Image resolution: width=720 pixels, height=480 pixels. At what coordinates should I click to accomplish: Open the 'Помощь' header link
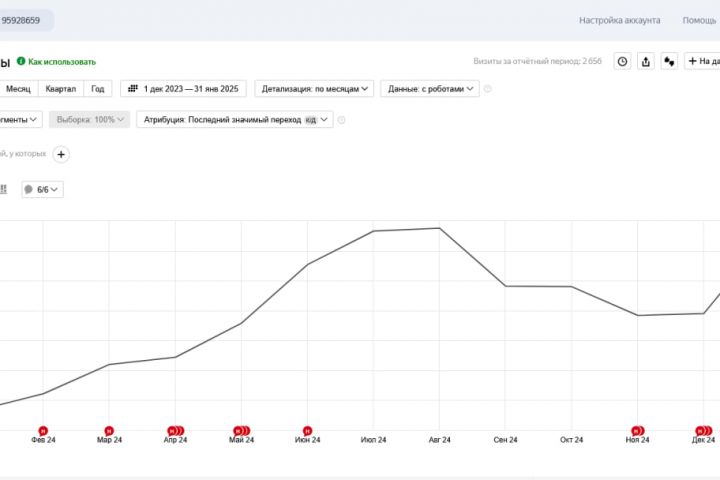[x=699, y=20]
